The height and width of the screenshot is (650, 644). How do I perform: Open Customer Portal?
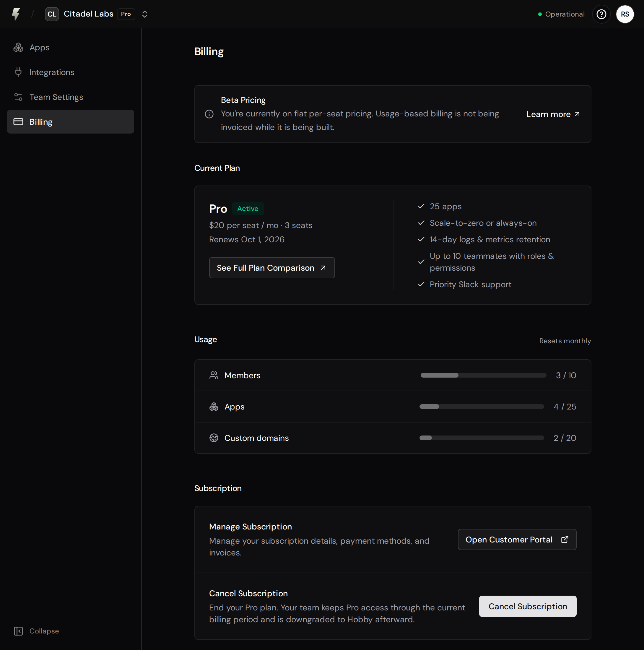(517, 540)
